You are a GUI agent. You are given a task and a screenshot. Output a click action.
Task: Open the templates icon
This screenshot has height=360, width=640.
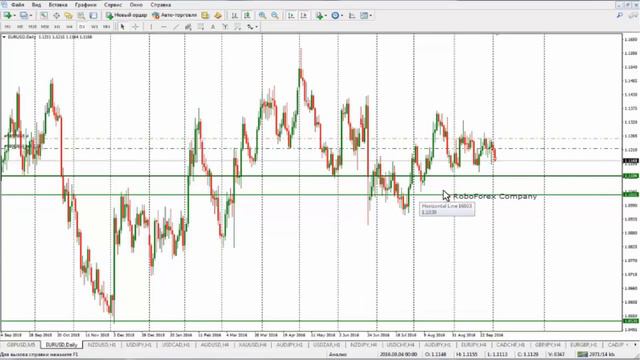(364, 16)
